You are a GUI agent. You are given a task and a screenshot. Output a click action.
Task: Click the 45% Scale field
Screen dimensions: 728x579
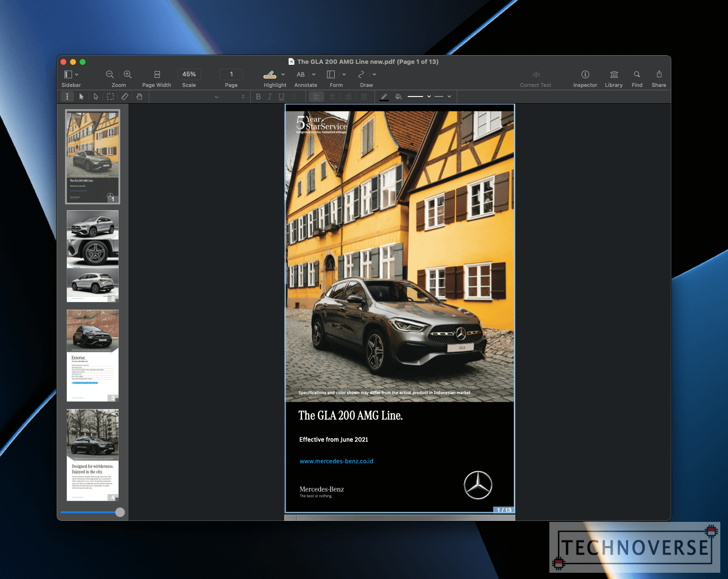click(x=189, y=74)
